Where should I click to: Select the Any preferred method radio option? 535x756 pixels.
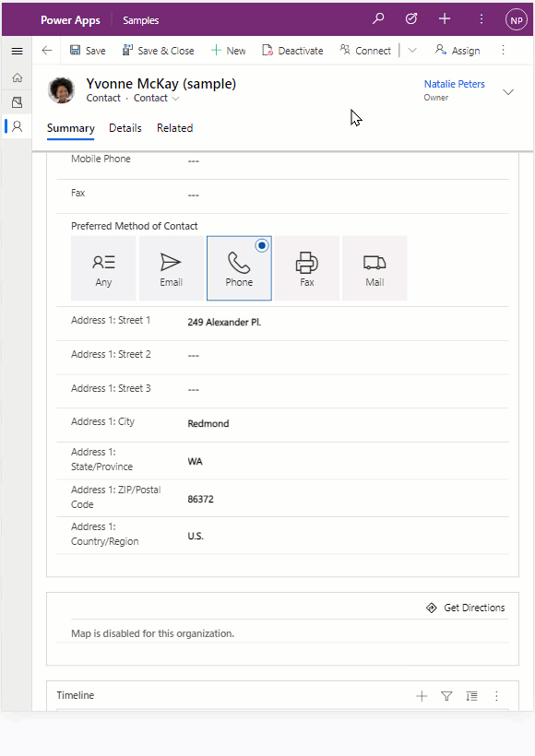(x=103, y=268)
